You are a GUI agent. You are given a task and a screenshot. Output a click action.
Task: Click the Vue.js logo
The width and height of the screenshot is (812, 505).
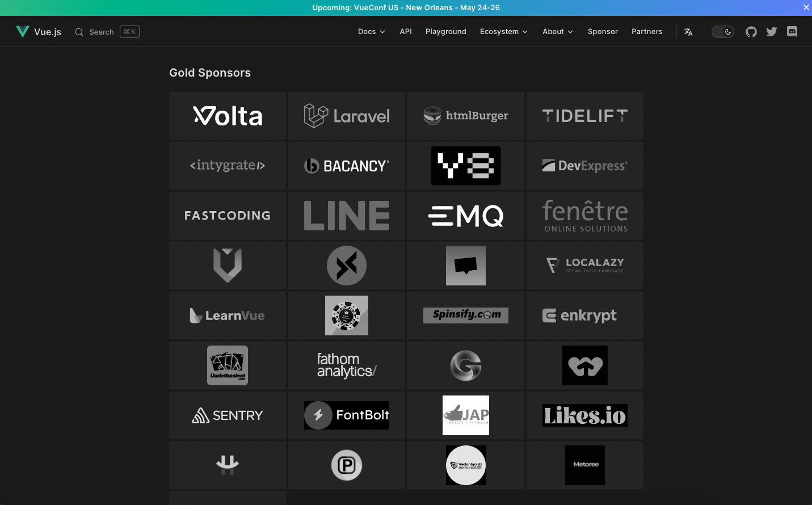[39, 32]
